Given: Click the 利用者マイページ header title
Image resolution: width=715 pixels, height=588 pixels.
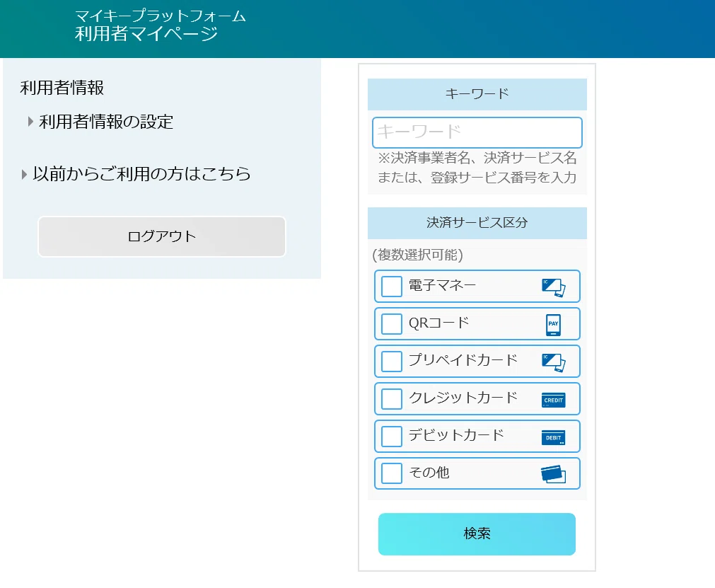Looking at the screenshot, I should (146, 34).
